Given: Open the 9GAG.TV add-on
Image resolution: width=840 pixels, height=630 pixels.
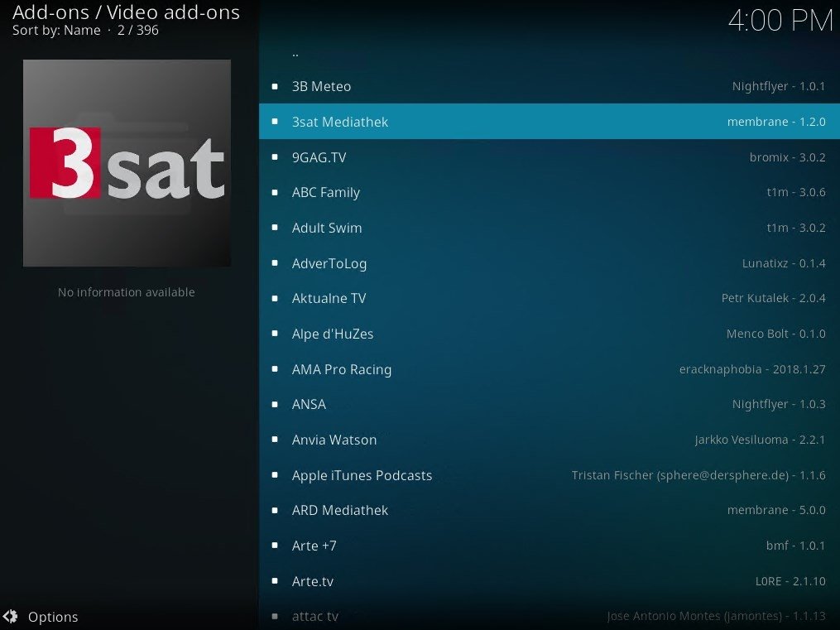Looking at the screenshot, I should 550,157.
